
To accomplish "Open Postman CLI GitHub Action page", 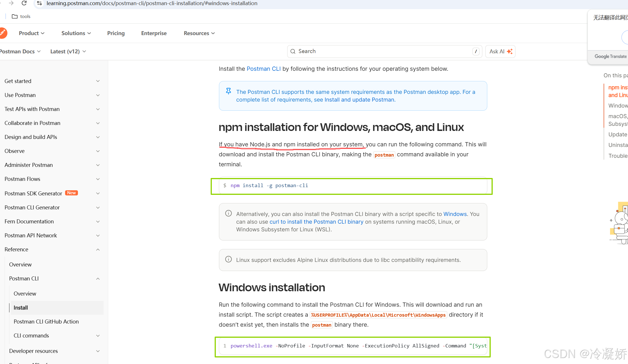I will (46, 322).
